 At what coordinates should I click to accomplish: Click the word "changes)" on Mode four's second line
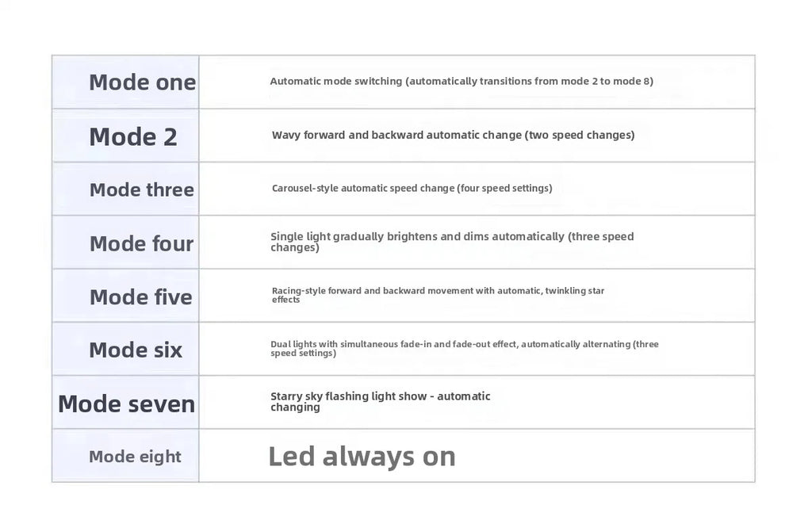(295, 247)
